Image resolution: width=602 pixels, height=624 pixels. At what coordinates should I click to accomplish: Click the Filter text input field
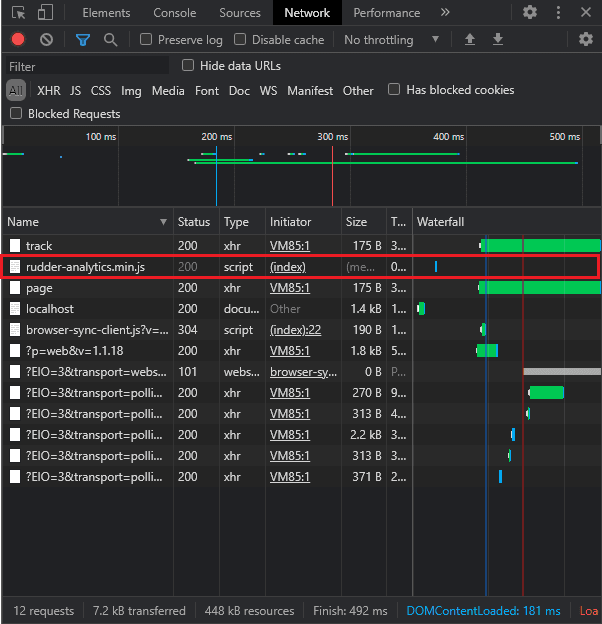coord(85,66)
